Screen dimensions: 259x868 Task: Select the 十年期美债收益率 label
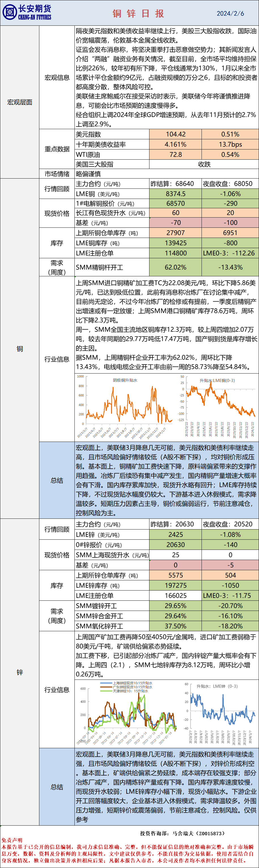point(101,144)
